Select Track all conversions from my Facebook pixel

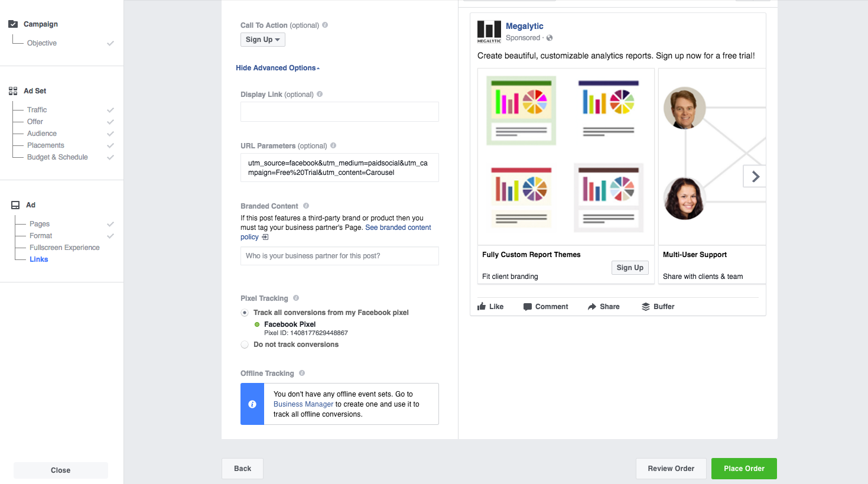click(245, 313)
